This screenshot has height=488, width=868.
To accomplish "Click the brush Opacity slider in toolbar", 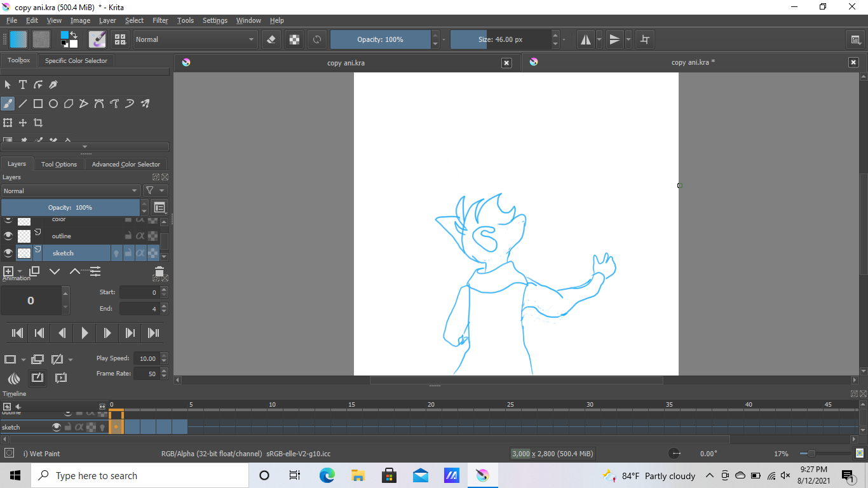I will [x=380, y=39].
